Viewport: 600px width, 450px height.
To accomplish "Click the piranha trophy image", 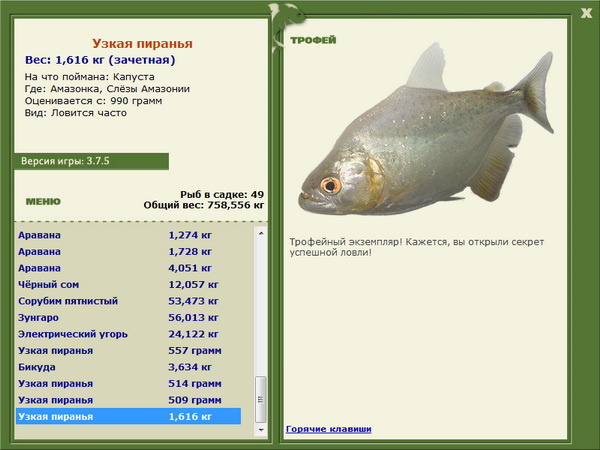I will point(426,131).
